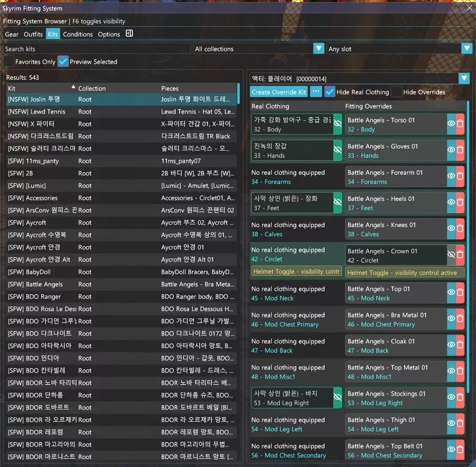Enable the Favorites Only checkbox
This screenshot has height=467, width=476.
pyautogui.click(x=9, y=62)
